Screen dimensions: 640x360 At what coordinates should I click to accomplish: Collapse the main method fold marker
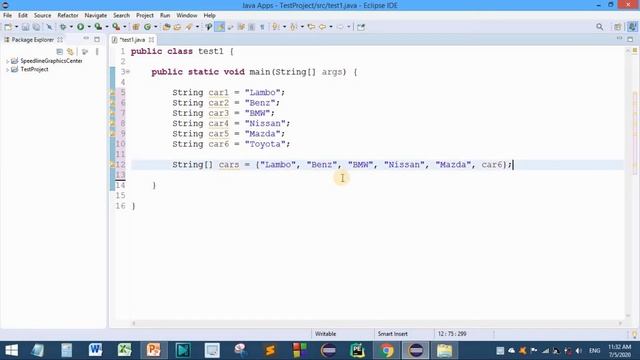128,72
